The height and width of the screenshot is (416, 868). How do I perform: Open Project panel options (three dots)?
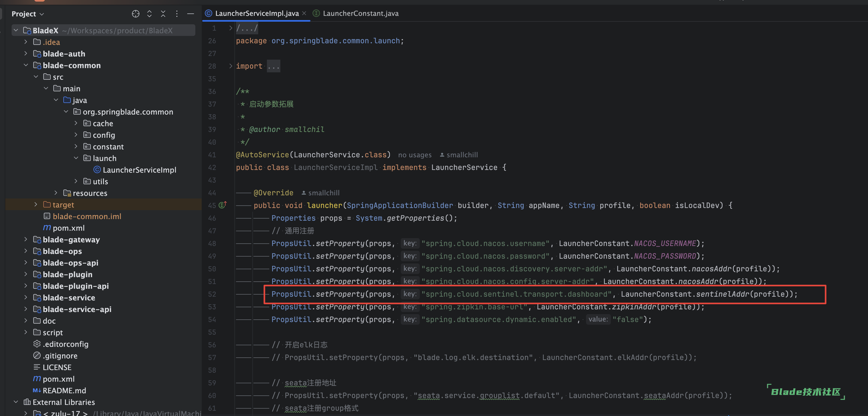[177, 14]
